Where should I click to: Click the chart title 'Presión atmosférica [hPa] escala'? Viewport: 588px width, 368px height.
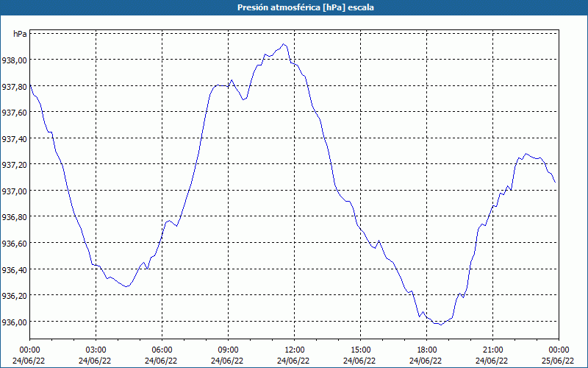click(x=306, y=7)
